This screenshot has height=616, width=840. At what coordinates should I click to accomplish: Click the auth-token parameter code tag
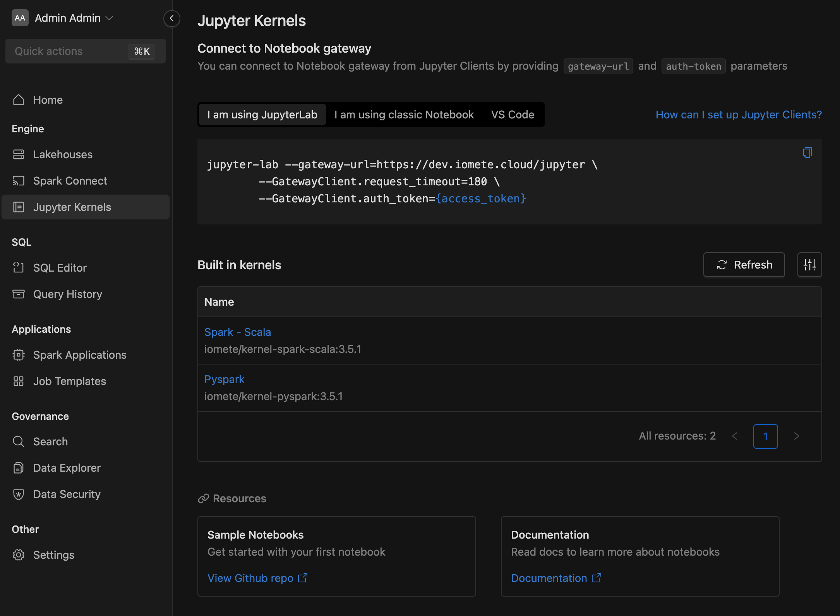tap(693, 66)
